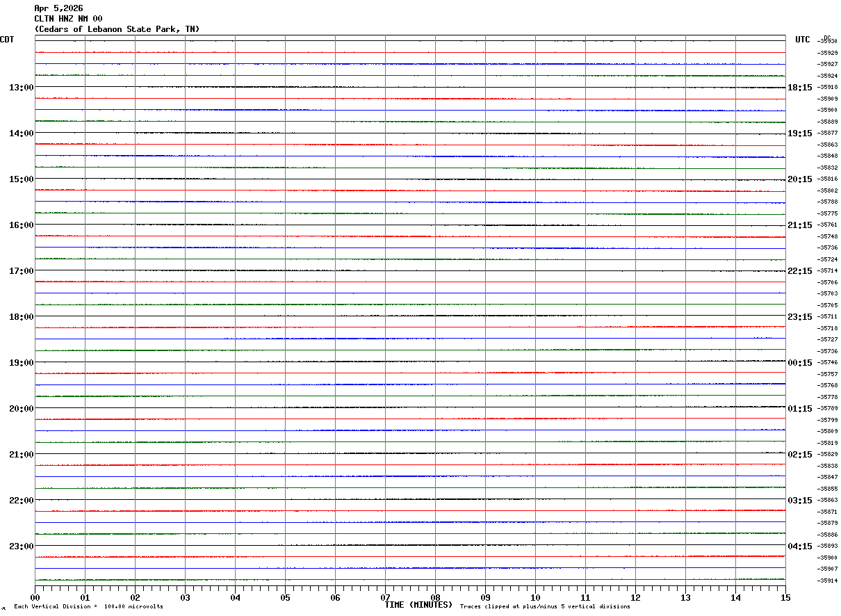Click the DC offset value -35746
The image size is (841, 616).
tap(827, 362)
